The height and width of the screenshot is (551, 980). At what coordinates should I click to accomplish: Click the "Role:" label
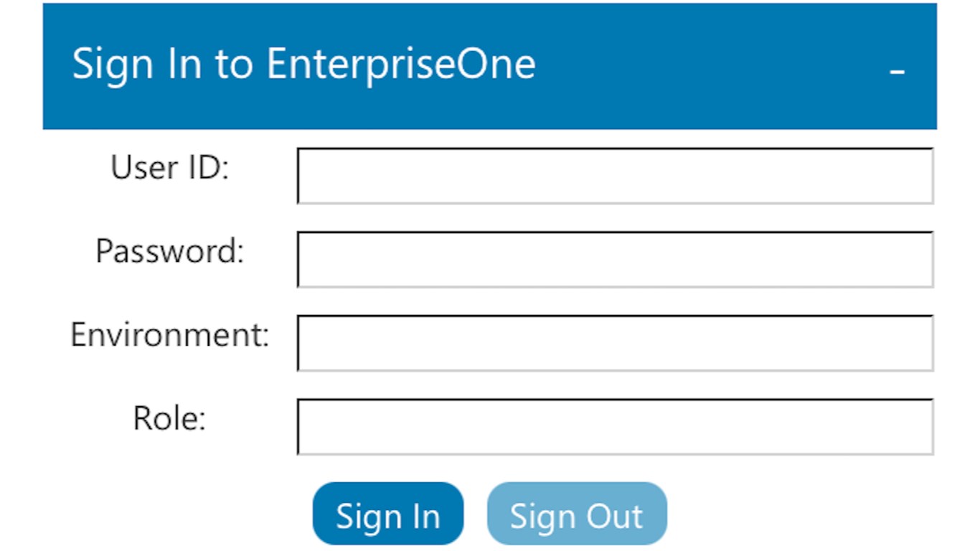pyautogui.click(x=169, y=418)
